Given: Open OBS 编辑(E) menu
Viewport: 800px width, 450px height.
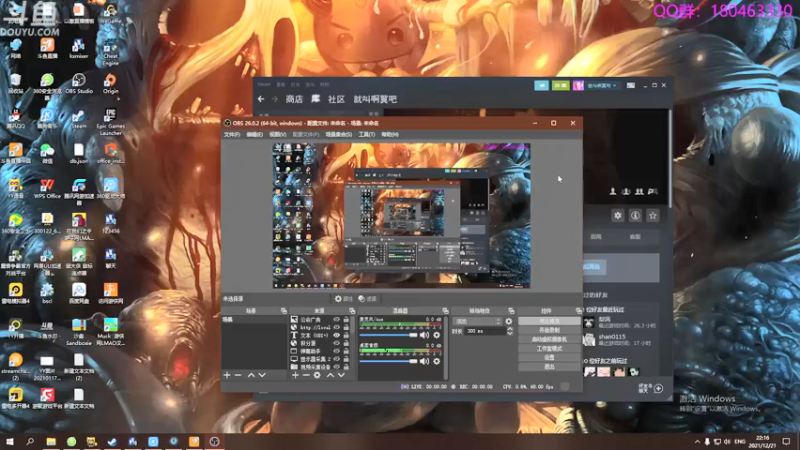Looking at the screenshot, I should pos(255,135).
